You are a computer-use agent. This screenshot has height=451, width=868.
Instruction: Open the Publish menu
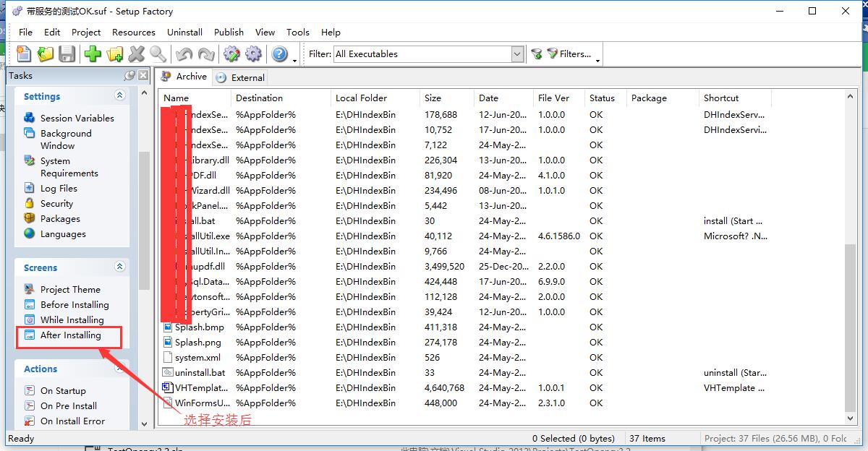pyautogui.click(x=229, y=32)
